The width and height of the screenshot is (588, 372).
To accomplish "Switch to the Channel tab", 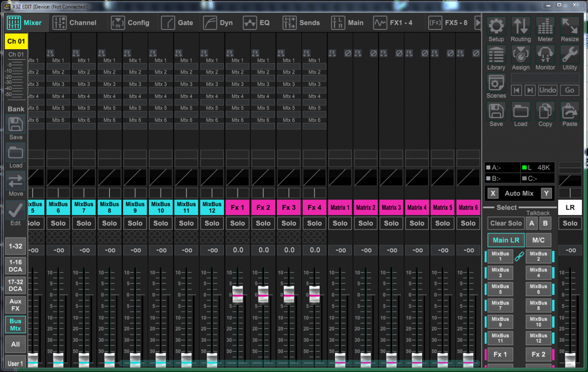I will (75, 23).
